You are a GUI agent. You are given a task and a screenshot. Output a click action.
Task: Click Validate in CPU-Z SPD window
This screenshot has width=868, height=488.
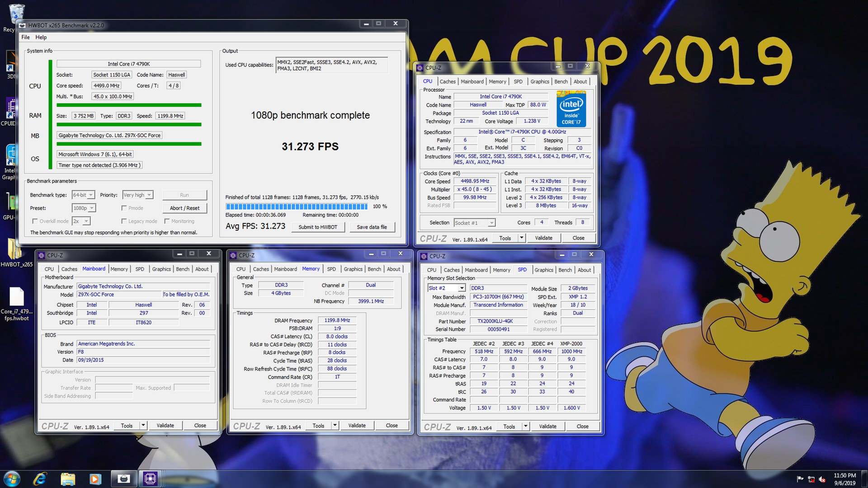(x=547, y=426)
